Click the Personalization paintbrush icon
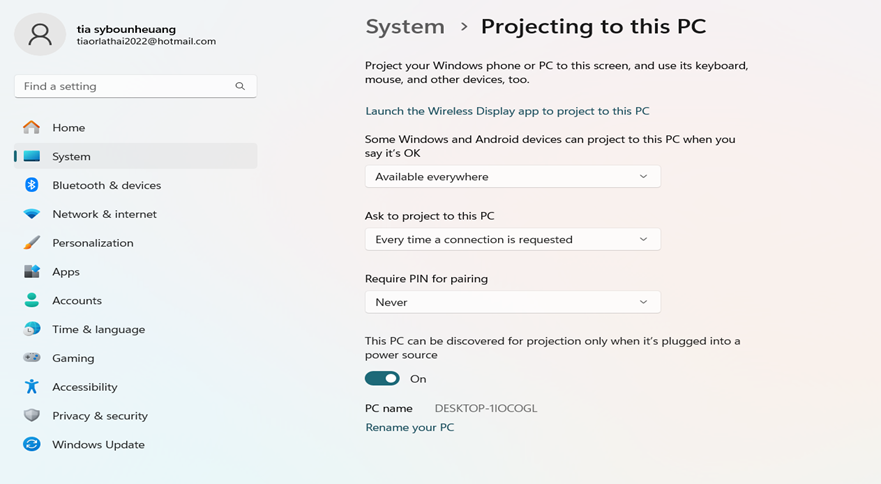Screen dimensions: 881x484 point(32,243)
